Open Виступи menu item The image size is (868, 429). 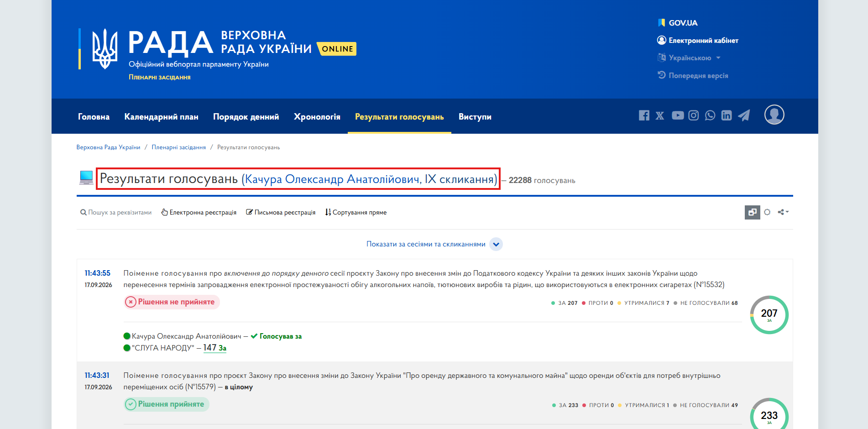475,117
